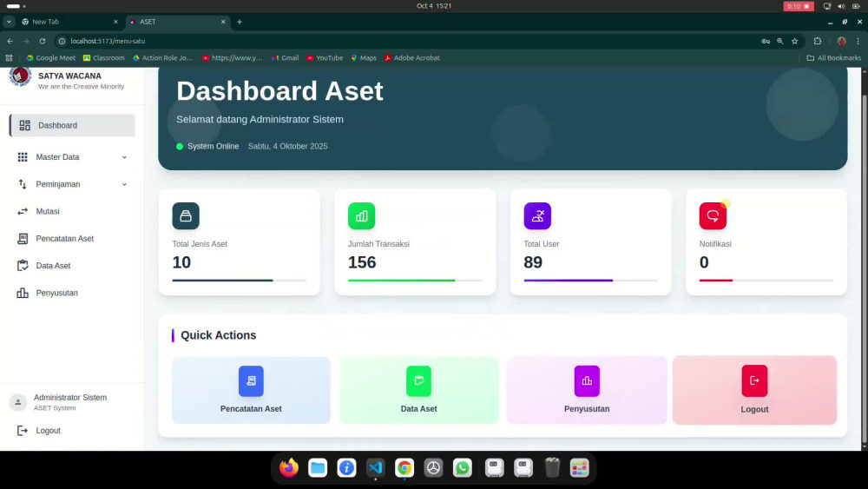
Task: Click the Master Data grid icon
Action: click(x=23, y=157)
